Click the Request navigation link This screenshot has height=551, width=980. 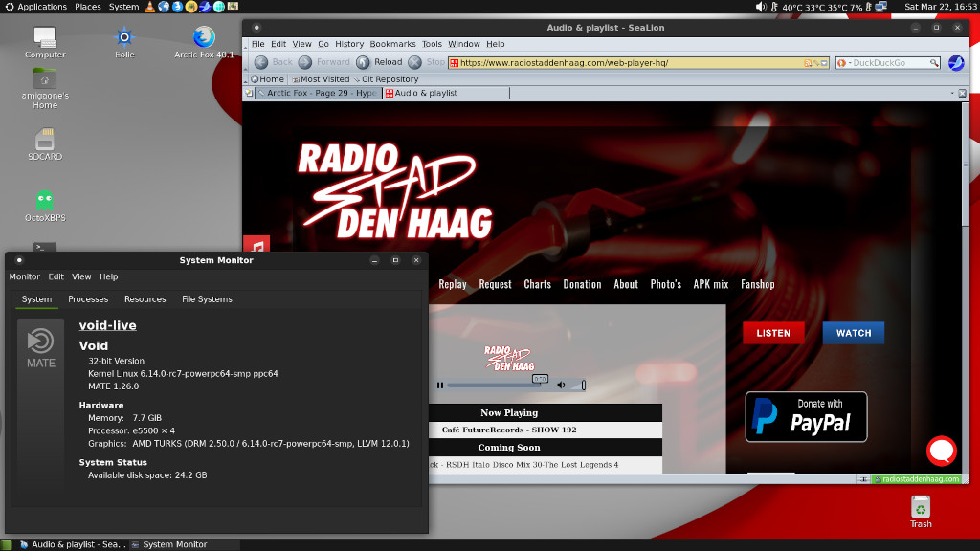[x=495, y=284]
